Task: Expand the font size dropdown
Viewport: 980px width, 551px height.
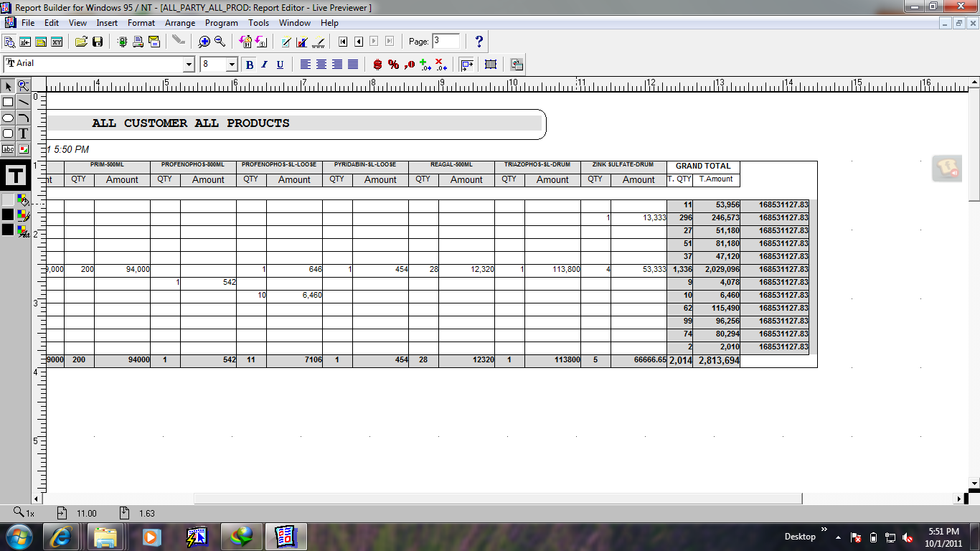Action: 232,65
